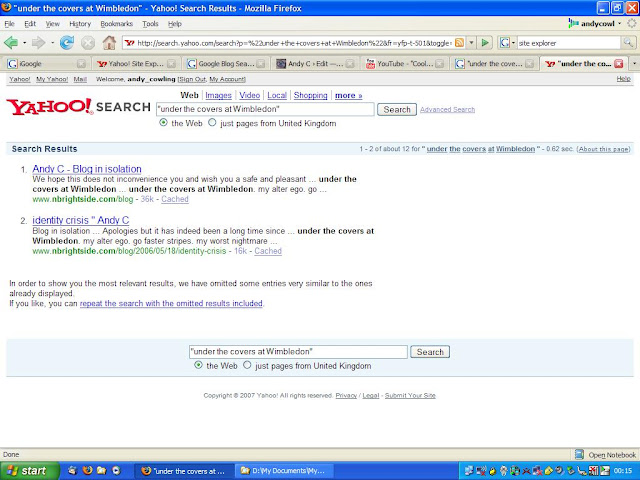Viewport: 640px width, 480px height.
Task: Select top 'the Web' radio button
Action: tap(163, 122)
